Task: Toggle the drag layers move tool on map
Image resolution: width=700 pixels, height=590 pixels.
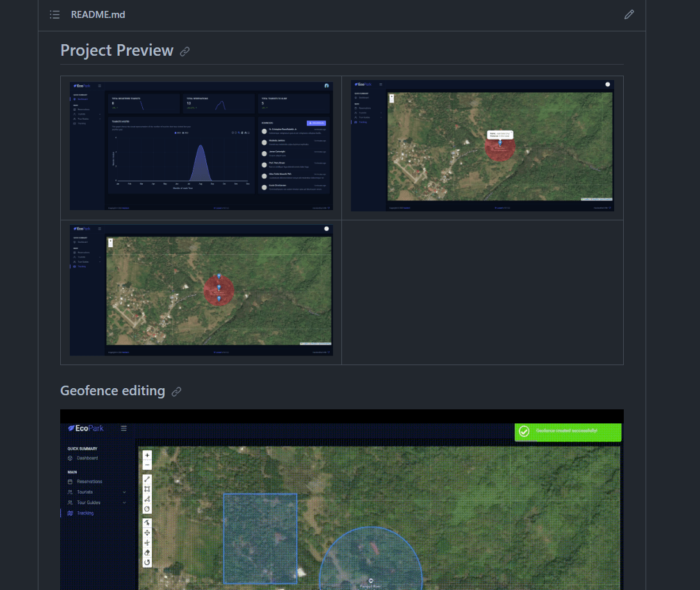Action: point(147,533)
